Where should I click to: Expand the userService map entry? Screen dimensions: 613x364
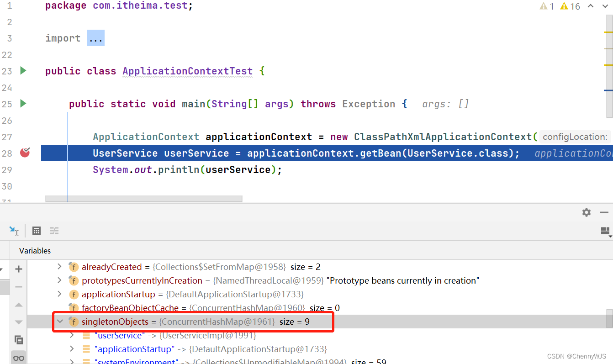coord(71,335)
